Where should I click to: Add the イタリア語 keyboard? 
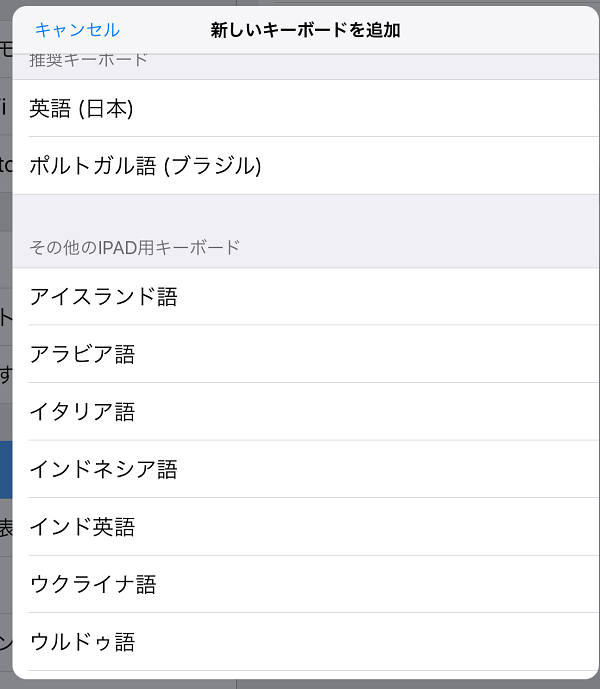306,412
